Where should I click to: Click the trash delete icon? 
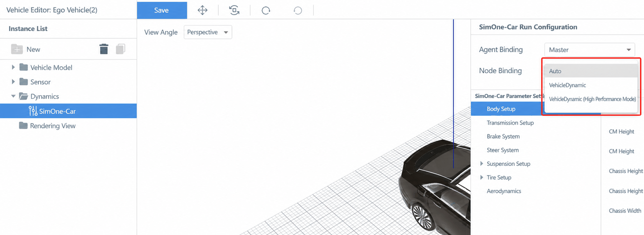pyautogui.click(x=104, y=49)
